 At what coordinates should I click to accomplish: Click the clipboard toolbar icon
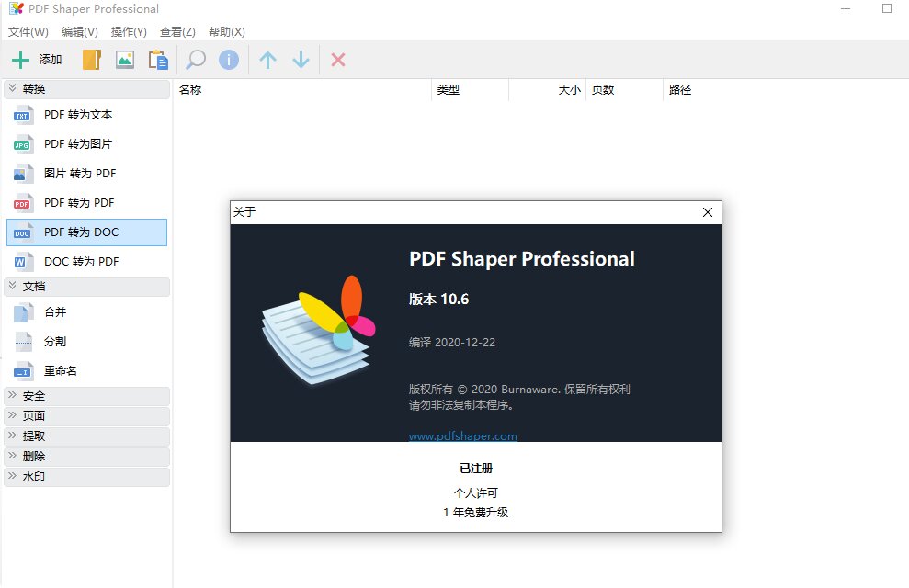[x=158, y=59]
